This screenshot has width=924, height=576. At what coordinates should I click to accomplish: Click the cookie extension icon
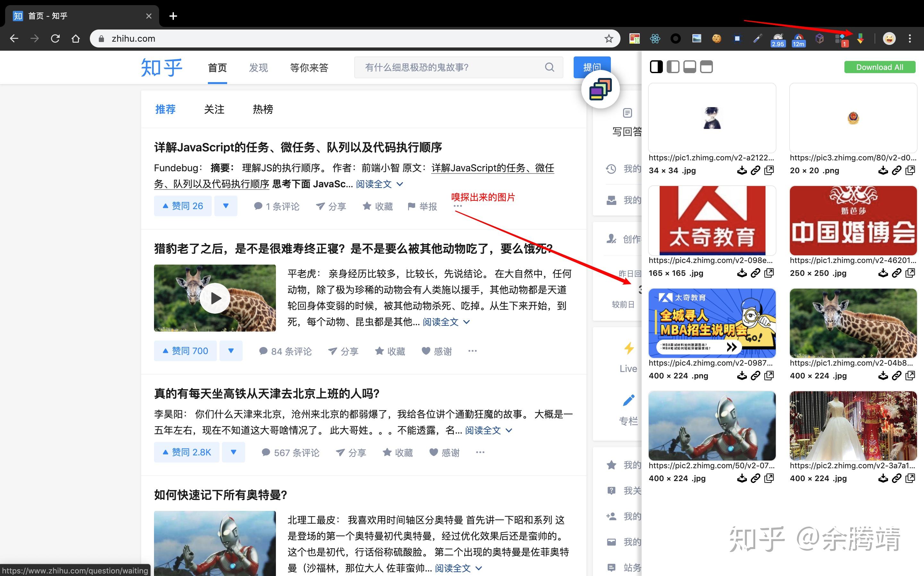(x=717, y=38)
